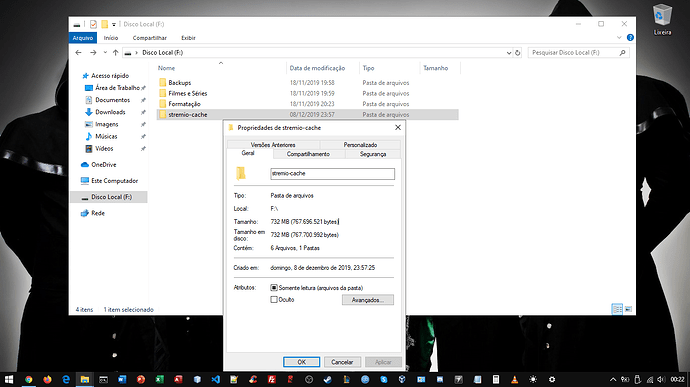Open Visual Studio Code from the taskbar
Screen dimensions: 690x387
pos(216,379)
